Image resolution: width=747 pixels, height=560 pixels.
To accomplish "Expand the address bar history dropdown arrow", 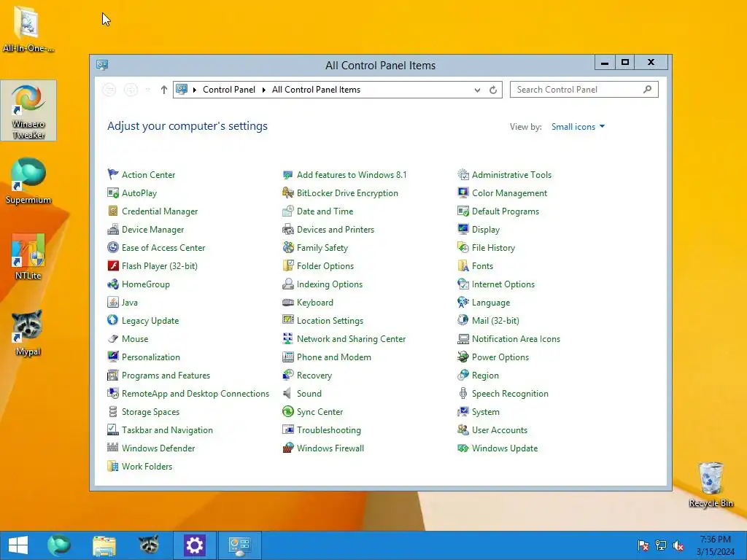I will coord(477,90).
